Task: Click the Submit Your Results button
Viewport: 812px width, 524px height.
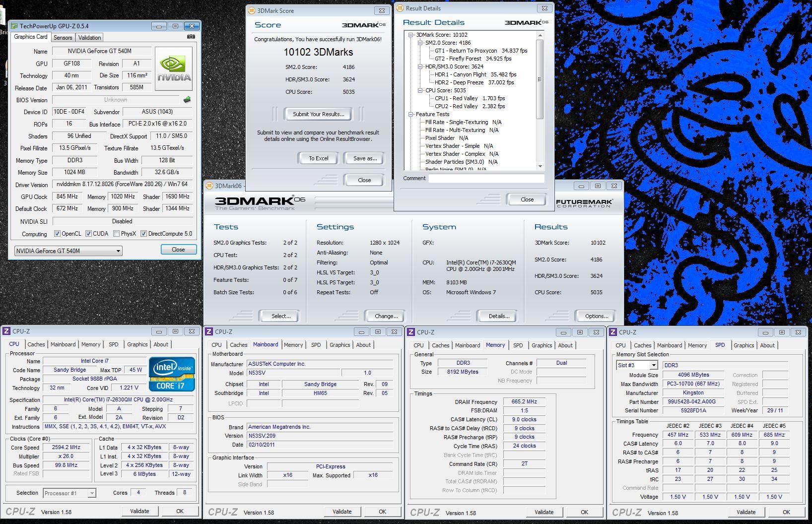Action: (318, 114)
